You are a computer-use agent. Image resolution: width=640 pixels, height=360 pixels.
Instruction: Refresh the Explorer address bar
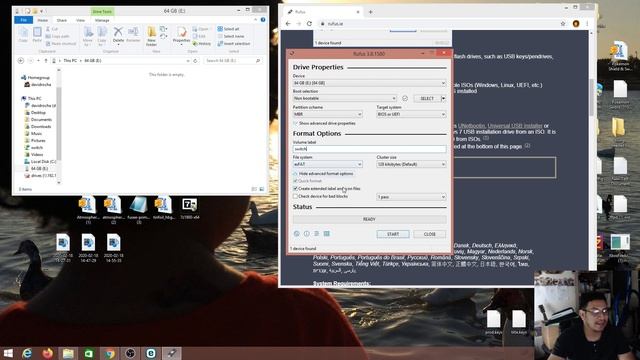pyautogui.click(x=195, y=60)
